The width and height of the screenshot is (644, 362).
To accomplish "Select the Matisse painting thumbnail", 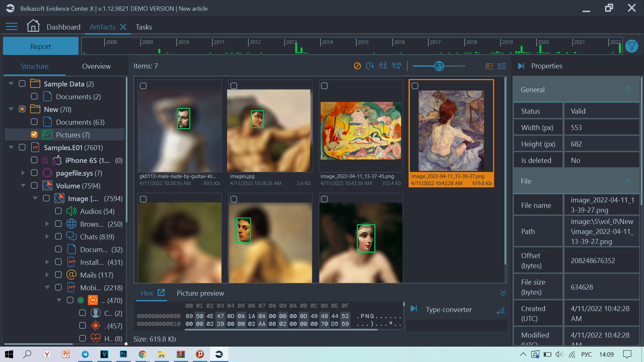I will pyautogui.click(x=361, y=131).
